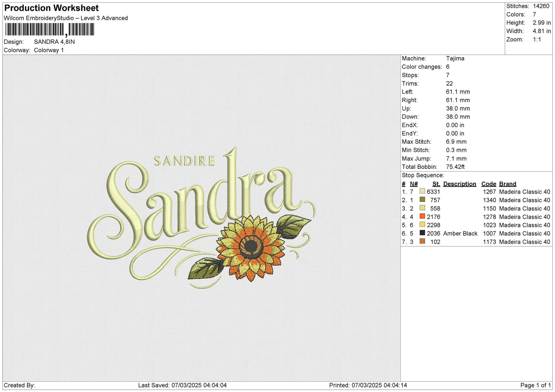Click the Amber Black color swatch
This screenshot has height=392, width=555.
pos(422,233)
